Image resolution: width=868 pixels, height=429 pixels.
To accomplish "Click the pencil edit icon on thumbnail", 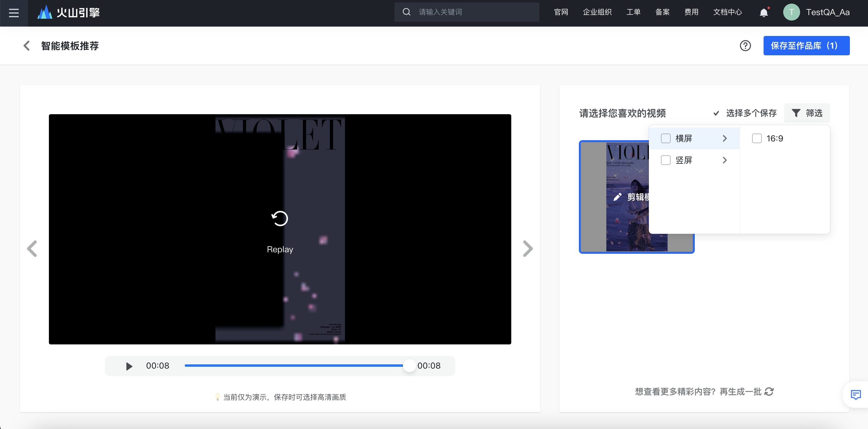I will click(617, 197).
